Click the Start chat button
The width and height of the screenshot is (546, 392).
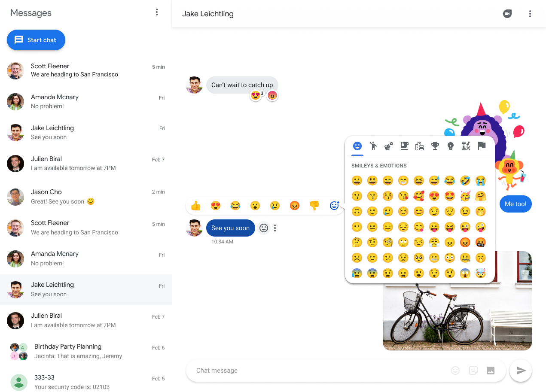(36, 40)
